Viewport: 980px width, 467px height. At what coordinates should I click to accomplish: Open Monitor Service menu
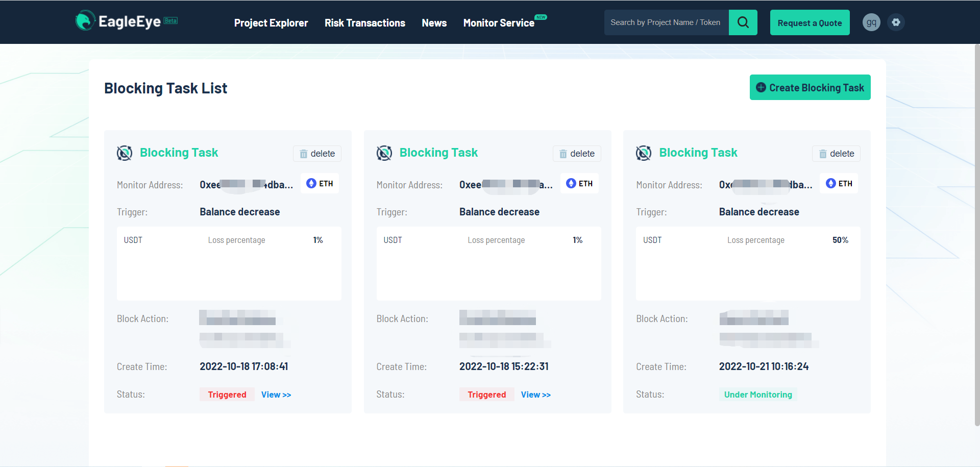pyautogui.click(x=499, y=23)
